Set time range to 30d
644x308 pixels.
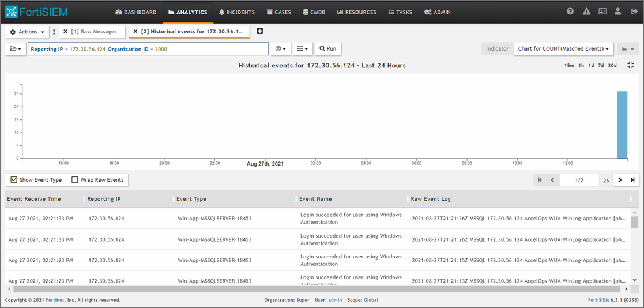612,66
